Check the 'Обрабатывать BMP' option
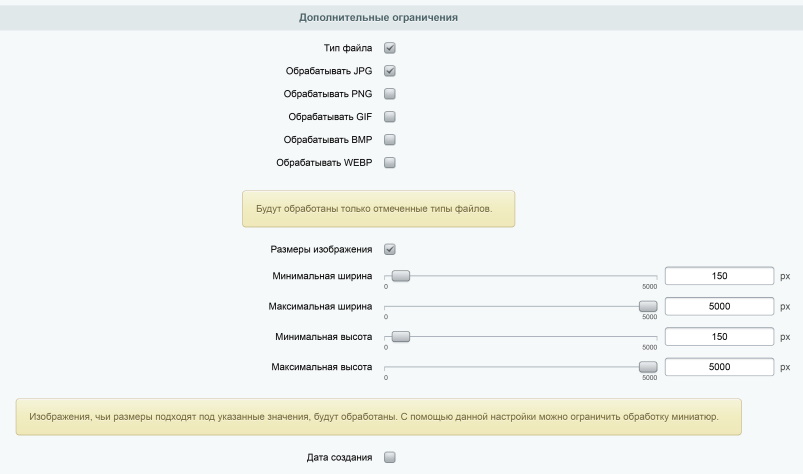 tap(390, 140)
